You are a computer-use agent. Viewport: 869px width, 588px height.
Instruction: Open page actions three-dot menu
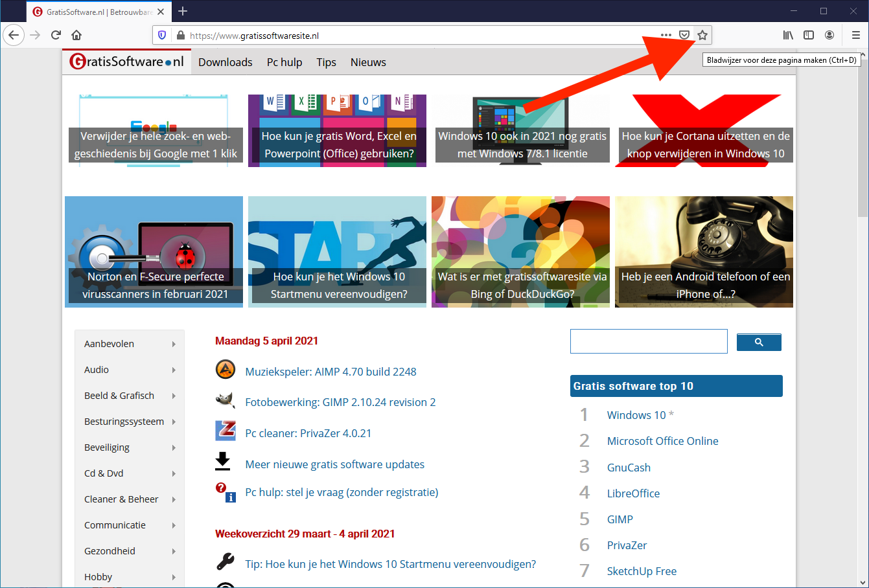pyautogui.click(x=666, y=35)
